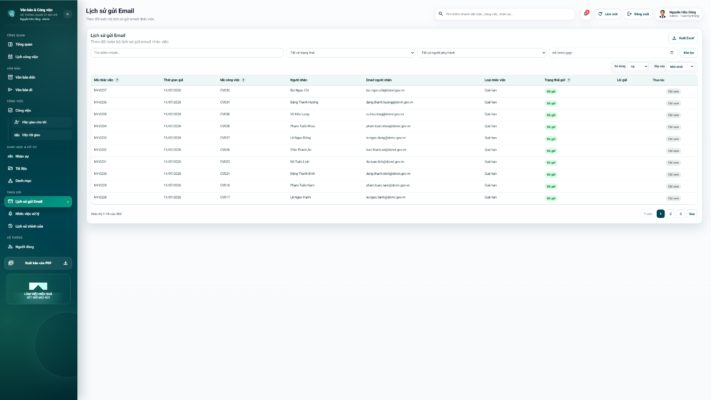The width and height of the screenshot is (711, 400).
Task: Click the download icon on Xuất báo cáo PDF
Action: (65, 263)
